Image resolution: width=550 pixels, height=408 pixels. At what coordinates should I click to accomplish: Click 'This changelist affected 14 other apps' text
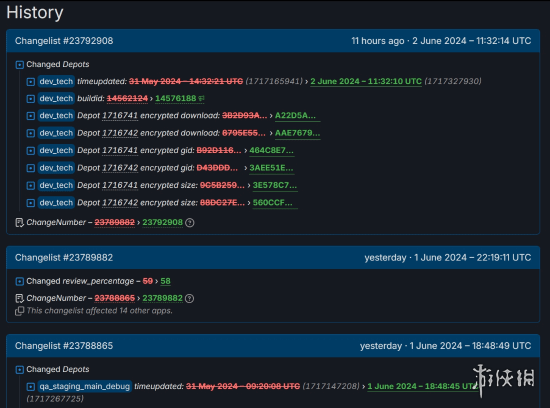coord(100,311)
